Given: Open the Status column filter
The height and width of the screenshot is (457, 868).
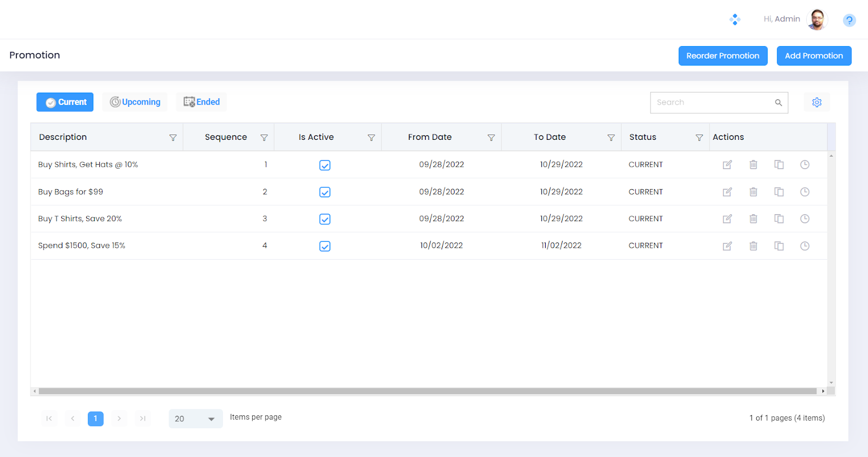Looking at the screenshot, I should pyautogui.click(x=699, y=138).
